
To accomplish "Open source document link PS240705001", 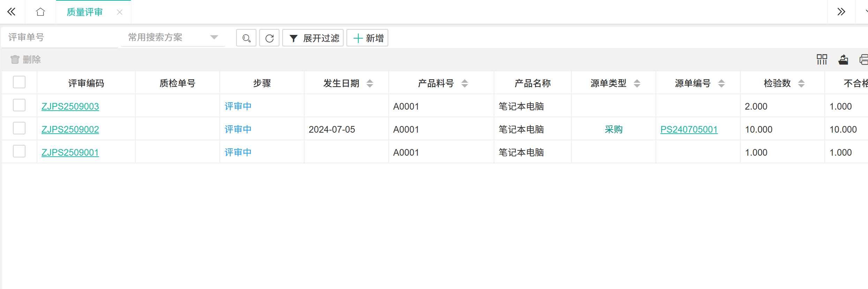I will point(689,129).
